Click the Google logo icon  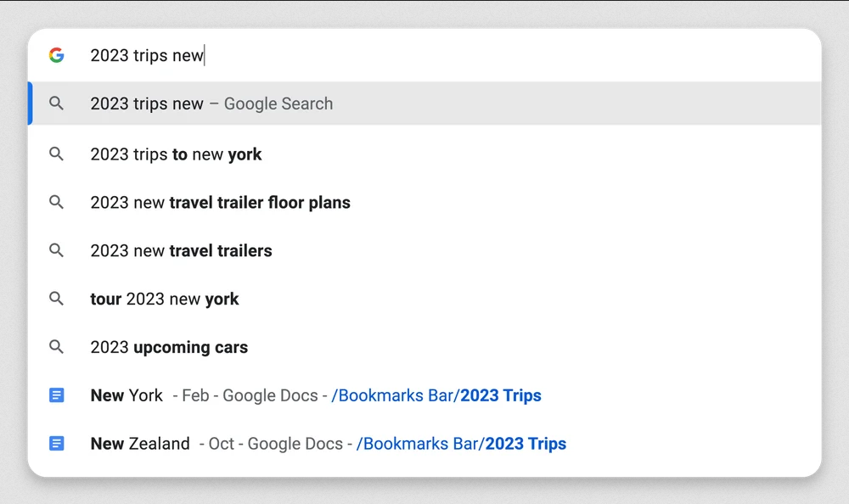click(57, 55)
